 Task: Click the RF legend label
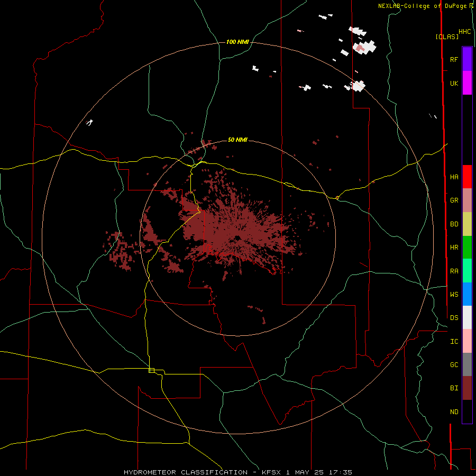[454, 59]
